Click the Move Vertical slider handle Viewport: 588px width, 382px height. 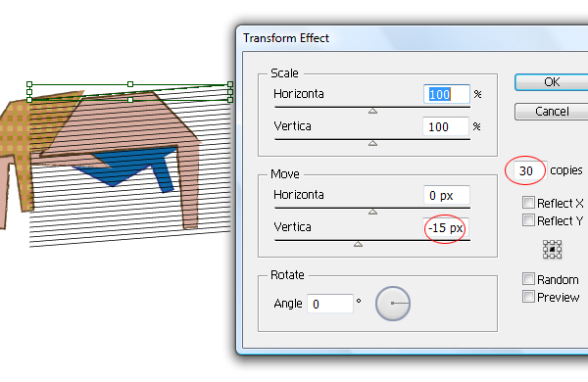[358, 244]
